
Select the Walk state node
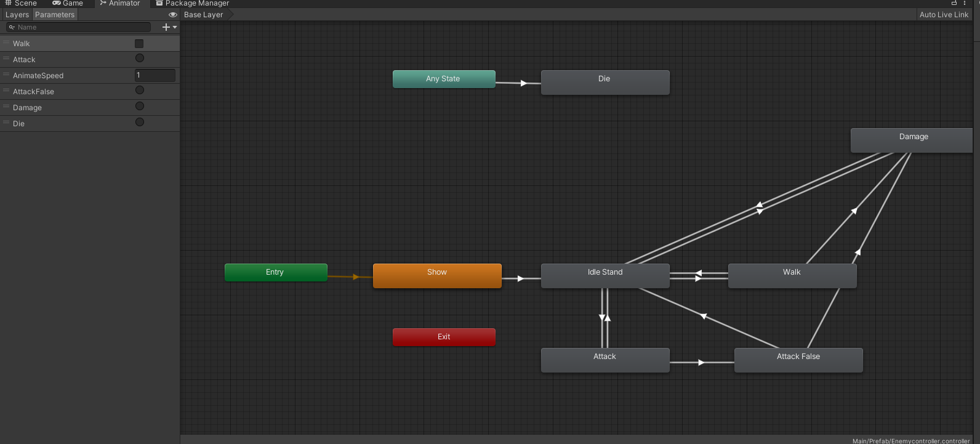[x=792, y=276]
